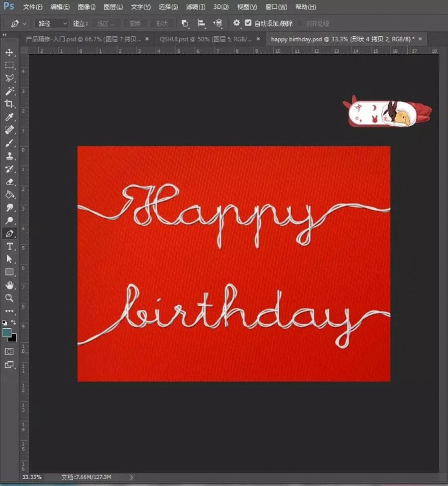The height and width of the screenshot is (486, 448).
Task: Select the Magic Wand tool
Action: tap(10, 91)
